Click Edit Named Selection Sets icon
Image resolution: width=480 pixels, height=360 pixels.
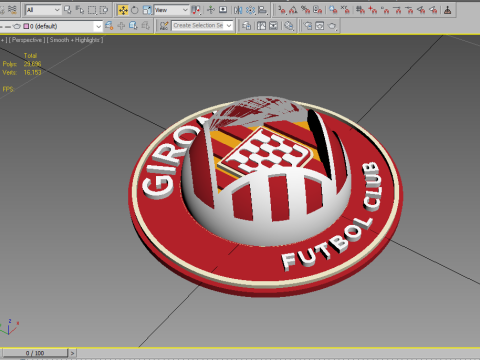point(164,26)
